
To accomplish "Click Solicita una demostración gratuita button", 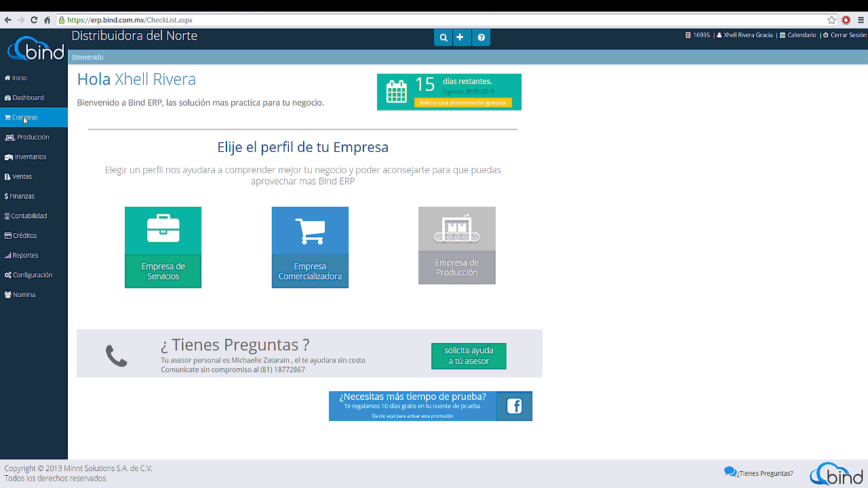I will point(463,102).
